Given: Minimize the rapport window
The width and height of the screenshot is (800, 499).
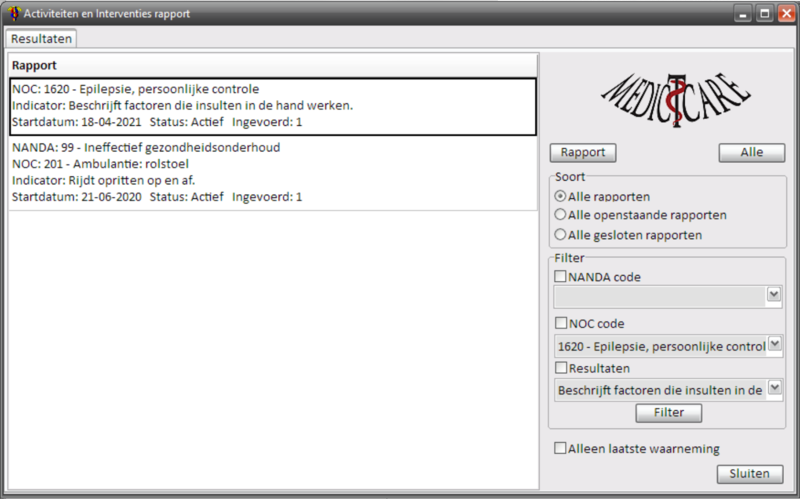Looking at the screenshot, I should [x=742, y=14].
